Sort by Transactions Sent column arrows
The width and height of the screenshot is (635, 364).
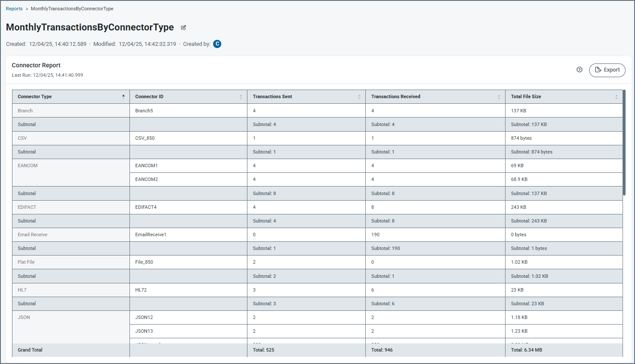coord(359,97)
